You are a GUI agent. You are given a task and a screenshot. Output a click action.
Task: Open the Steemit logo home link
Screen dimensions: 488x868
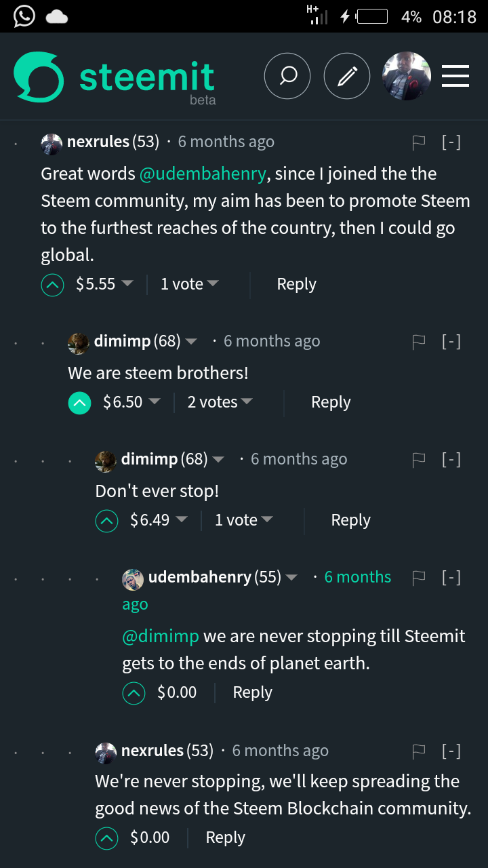click(x=115, y=78)
